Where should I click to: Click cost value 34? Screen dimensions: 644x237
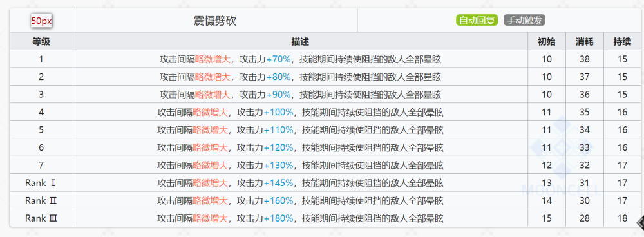[x=585, y=130]
